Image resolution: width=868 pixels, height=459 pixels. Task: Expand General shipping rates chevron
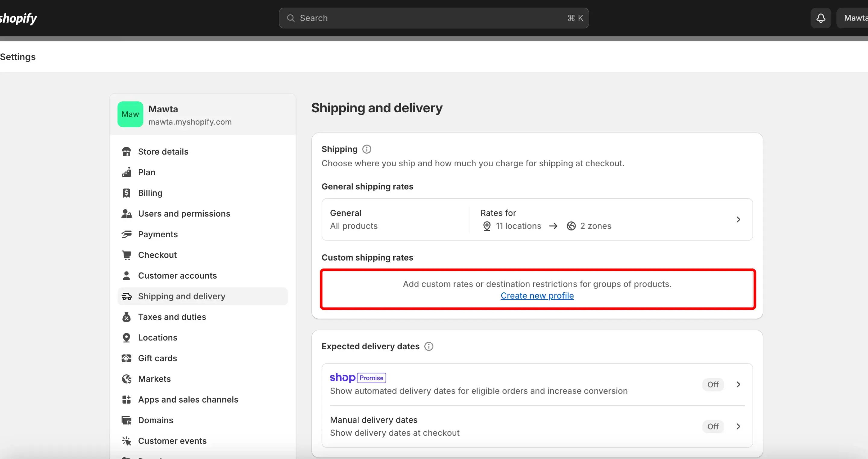click(x=738, y=220)
